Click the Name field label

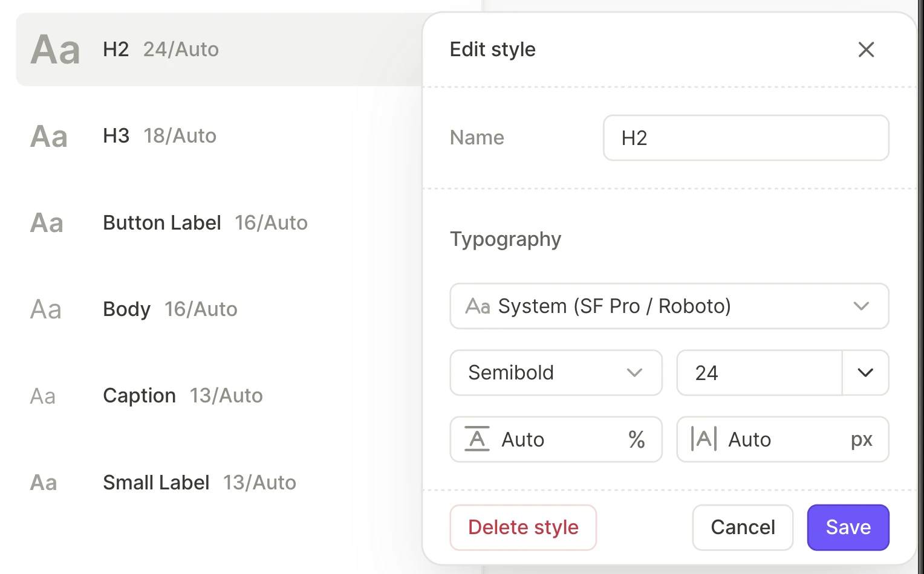coord(477,138)
